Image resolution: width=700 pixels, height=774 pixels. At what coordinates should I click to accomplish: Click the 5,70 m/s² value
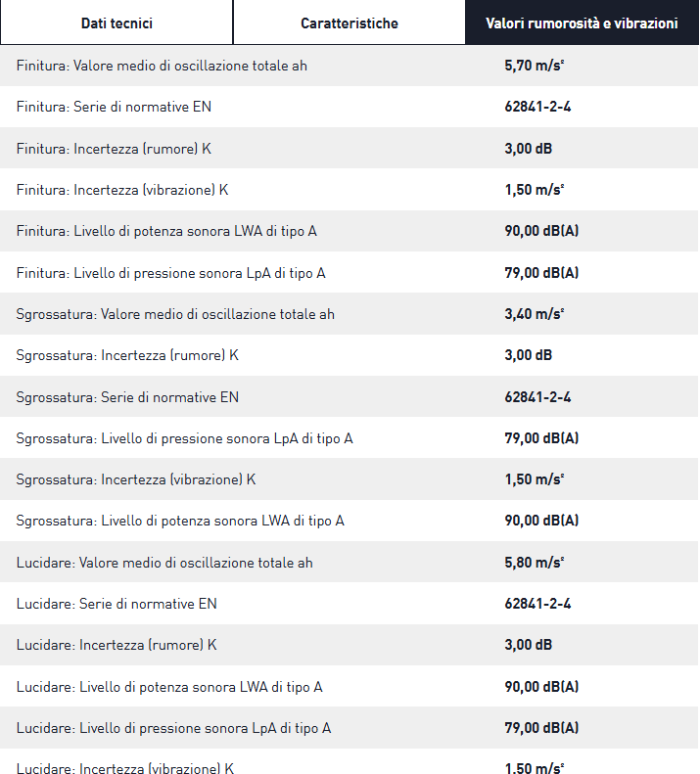535,66
